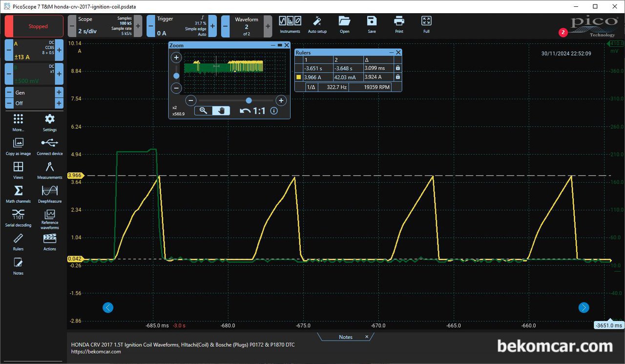Click vertical zoom slider handle in Zoom panel
The image size is (625, 364).
tap(176, 76)
